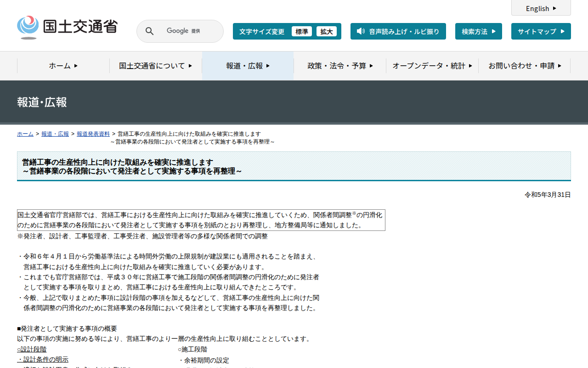
Task: Set text size to 拡大
Action: point(327,31)
